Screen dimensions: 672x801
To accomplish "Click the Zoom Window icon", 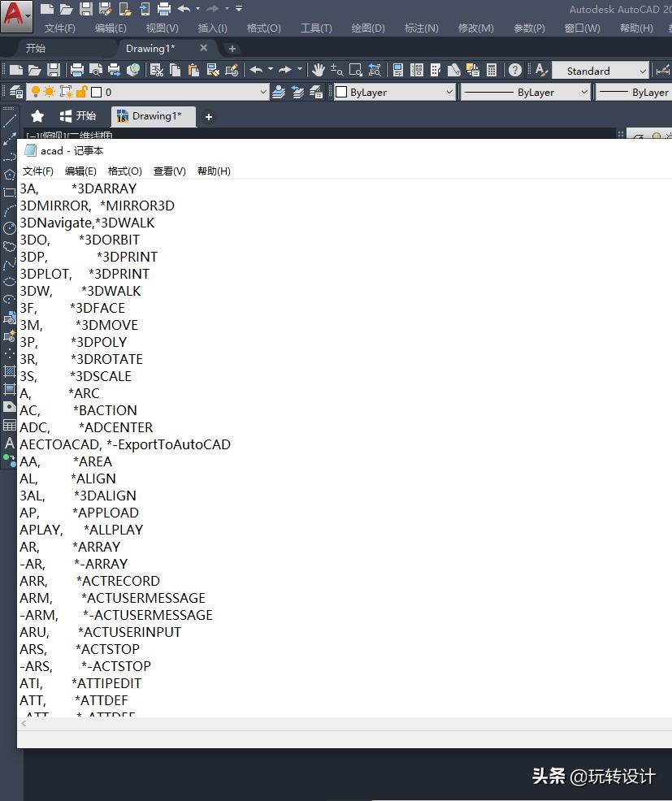I will click(356, 70).
